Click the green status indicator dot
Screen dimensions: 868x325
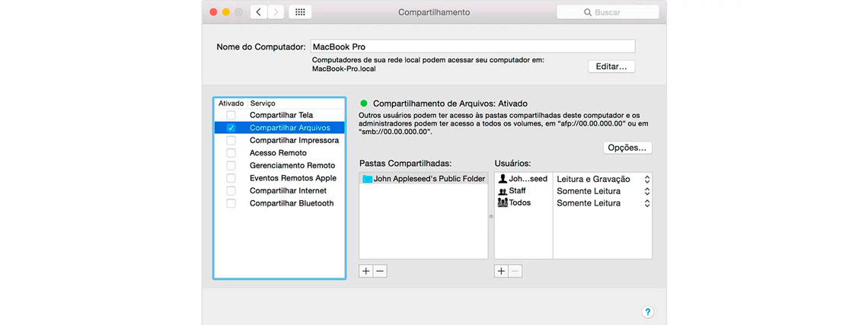click(364, 103)
